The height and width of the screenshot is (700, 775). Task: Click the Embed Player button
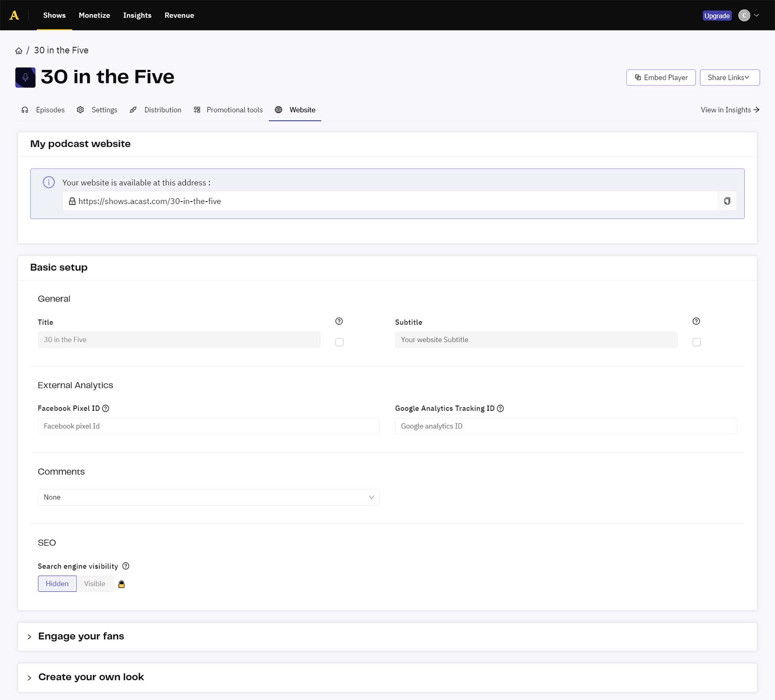click(x=661, y=78)
